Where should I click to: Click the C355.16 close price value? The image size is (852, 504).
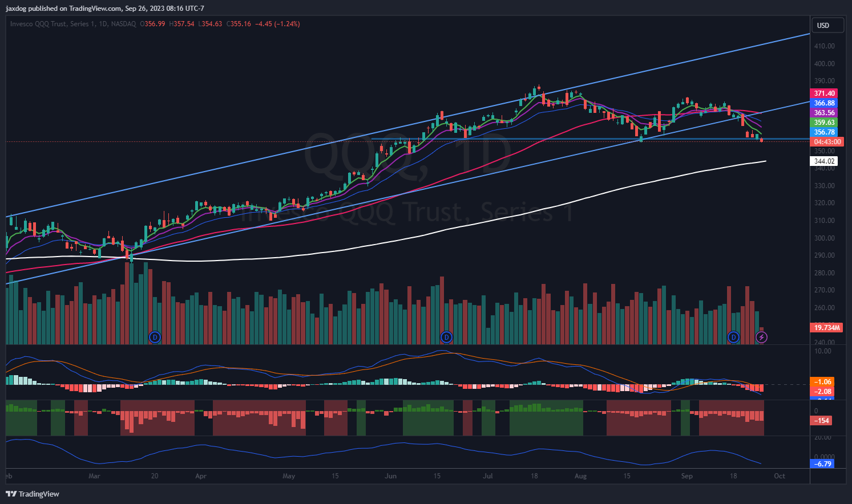click(239, 24)
